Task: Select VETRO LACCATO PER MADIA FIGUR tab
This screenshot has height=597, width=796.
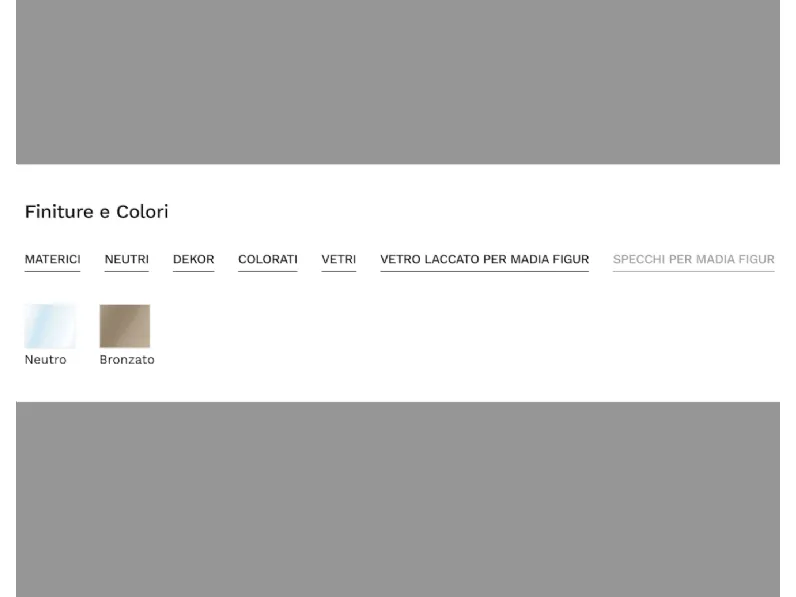Action: (x=484, y=259)
